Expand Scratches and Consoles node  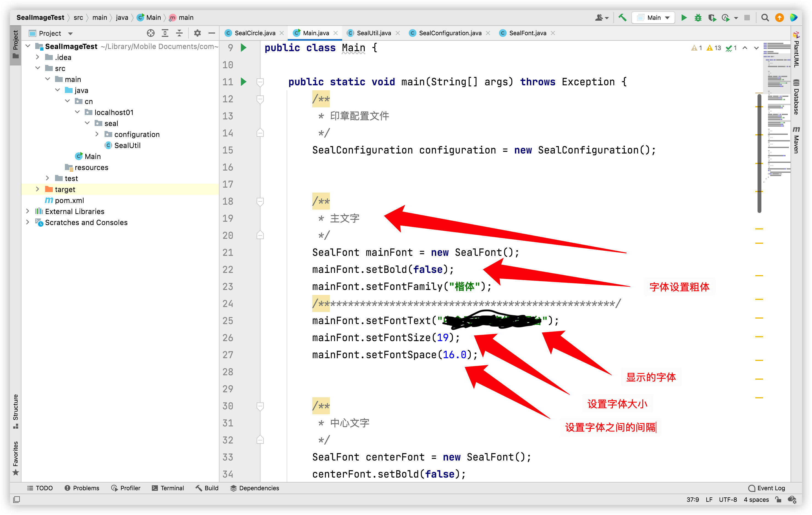click(28, 222)
